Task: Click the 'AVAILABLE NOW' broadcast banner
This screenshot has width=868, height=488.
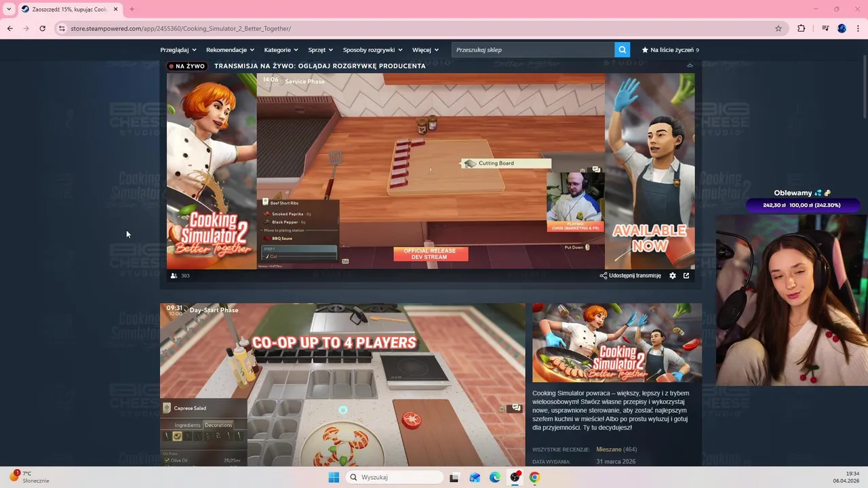Action: 650,171
